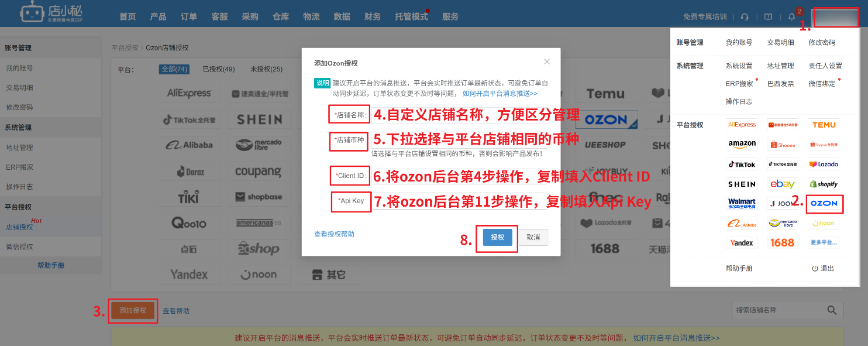The height and width of the screenshot is (346, 868).
Task: Select the Amazon platform logo
Action: pos(742,144)
